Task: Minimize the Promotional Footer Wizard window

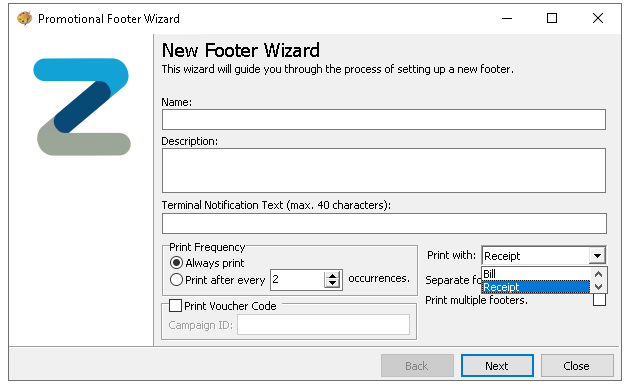Action: (507, 18)
